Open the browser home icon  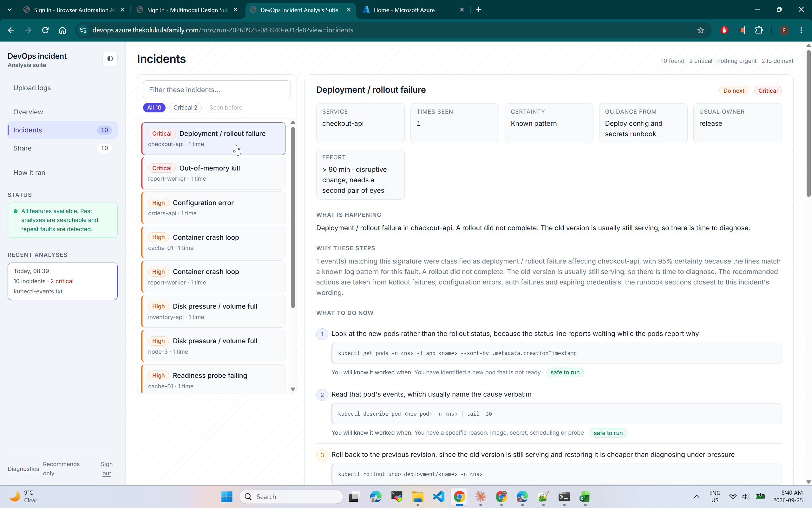tap(62, 30)
